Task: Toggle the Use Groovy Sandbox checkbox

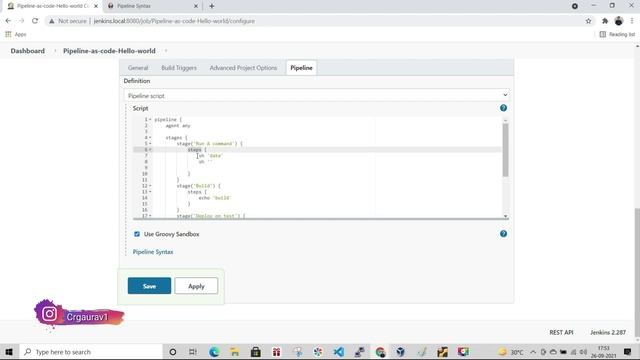Action: tap(137, 234)
